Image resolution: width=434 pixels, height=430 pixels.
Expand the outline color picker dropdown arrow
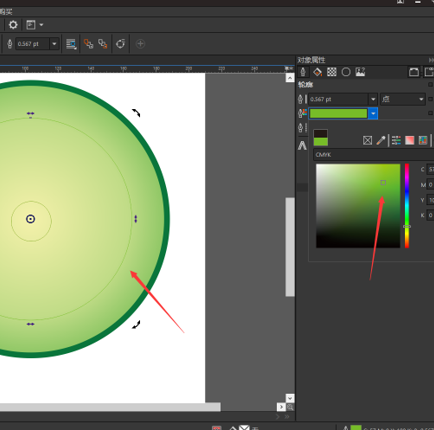click(x=373, y=114)
